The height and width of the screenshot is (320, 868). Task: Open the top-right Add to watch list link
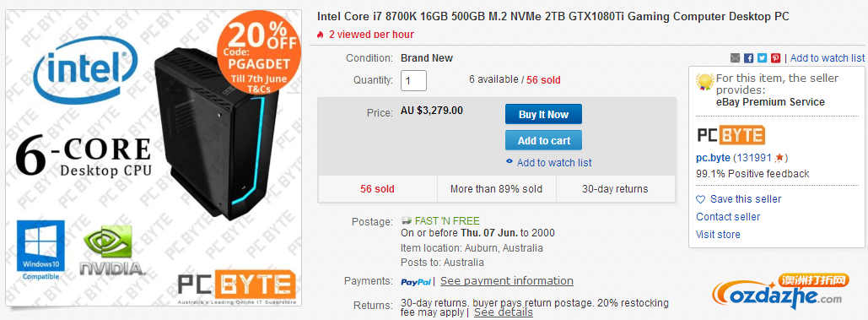[x=828, y=58]
